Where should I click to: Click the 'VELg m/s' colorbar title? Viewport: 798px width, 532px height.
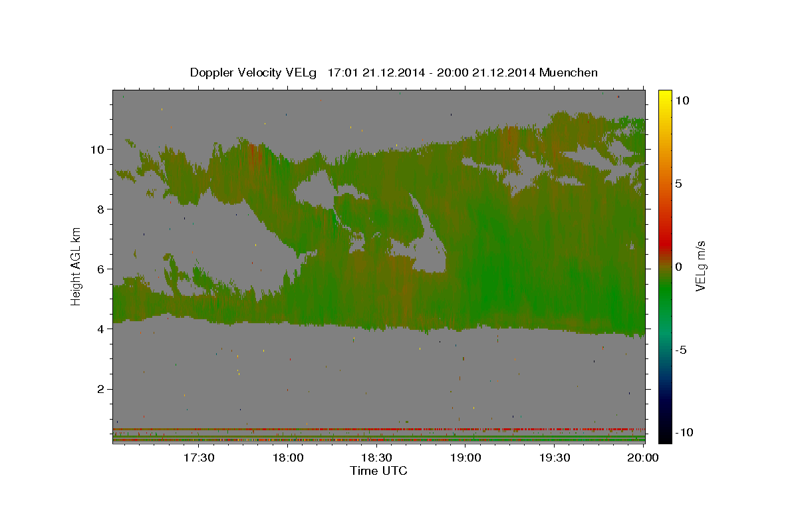[701, 266]
